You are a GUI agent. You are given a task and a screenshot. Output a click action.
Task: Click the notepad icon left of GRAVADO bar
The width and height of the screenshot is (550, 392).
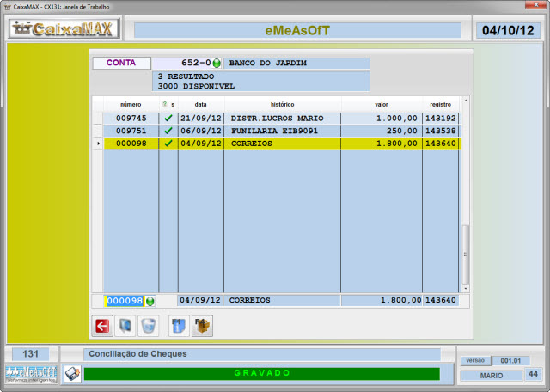click(73, 374)
